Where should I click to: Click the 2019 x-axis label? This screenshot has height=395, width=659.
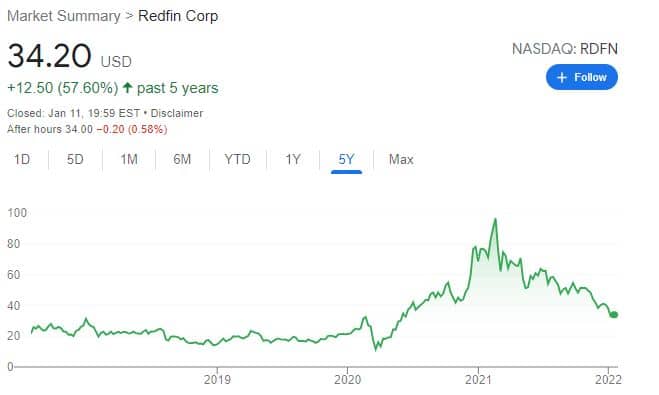tap(217, 379)
